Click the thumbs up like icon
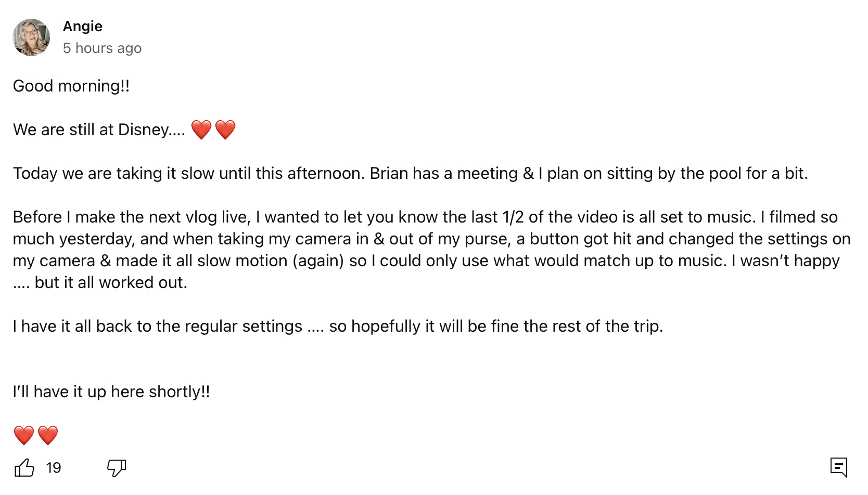 coord(24,468)
